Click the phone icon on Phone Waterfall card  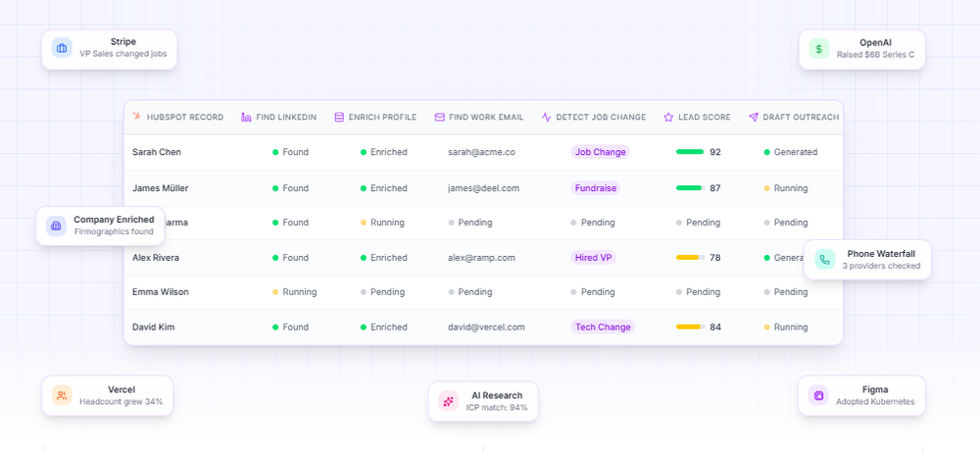[825, 260]
